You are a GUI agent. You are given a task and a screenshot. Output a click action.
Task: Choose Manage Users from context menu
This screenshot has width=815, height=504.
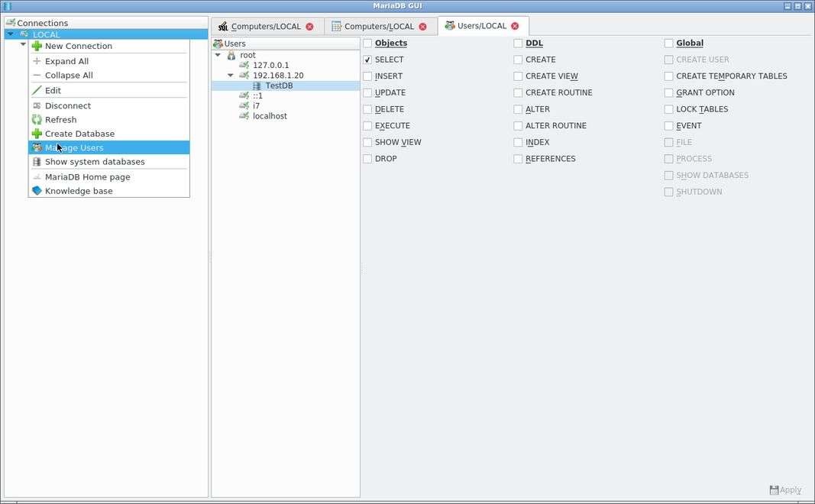pyautogui.click(x=74, y=148)
